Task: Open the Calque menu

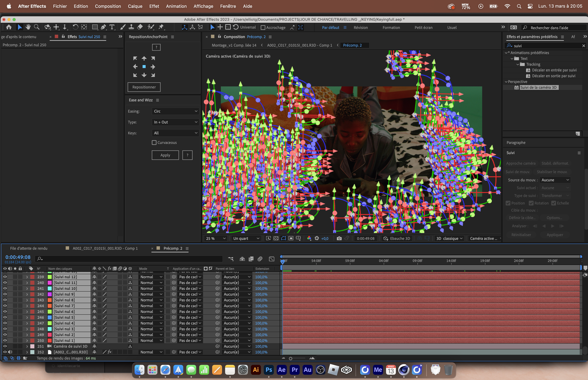Action: pos(135,6)
